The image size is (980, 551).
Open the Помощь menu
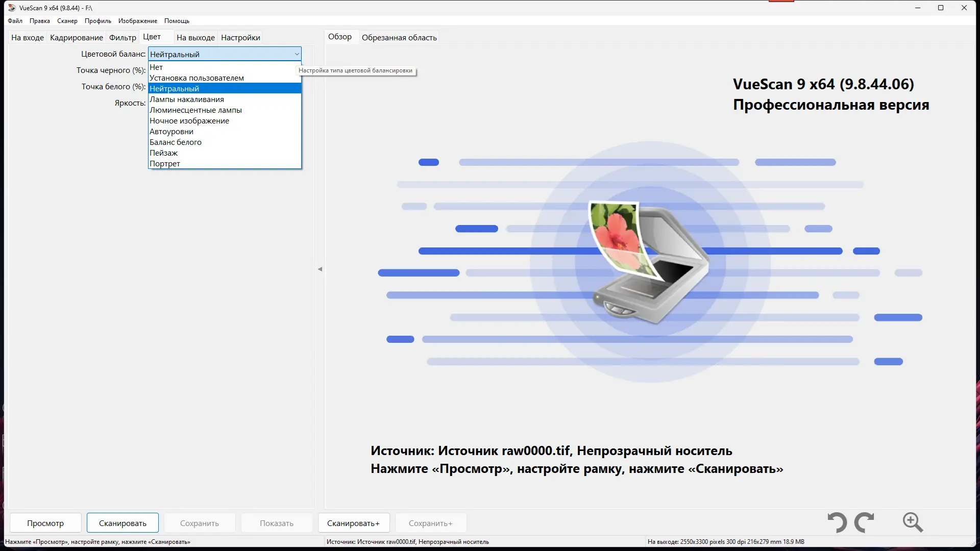click(177, 21)
